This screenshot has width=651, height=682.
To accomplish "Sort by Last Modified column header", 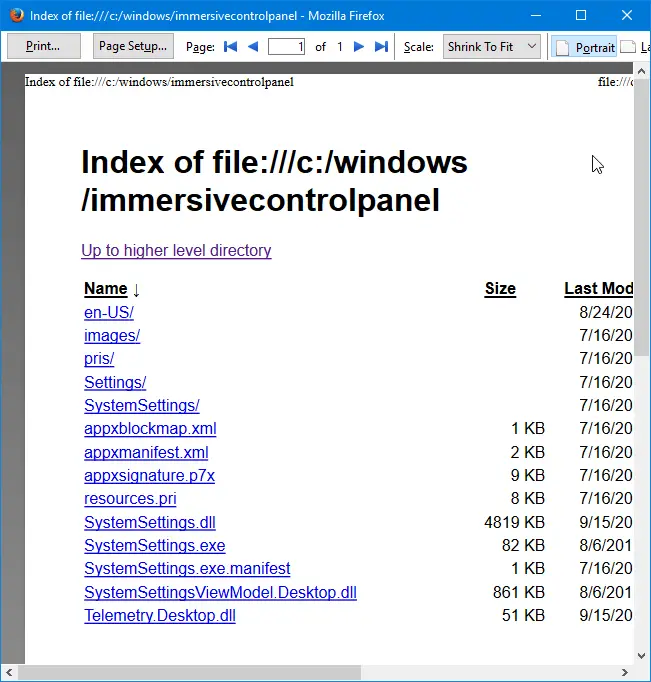I will pyautogui.click(x=598, y=288).
